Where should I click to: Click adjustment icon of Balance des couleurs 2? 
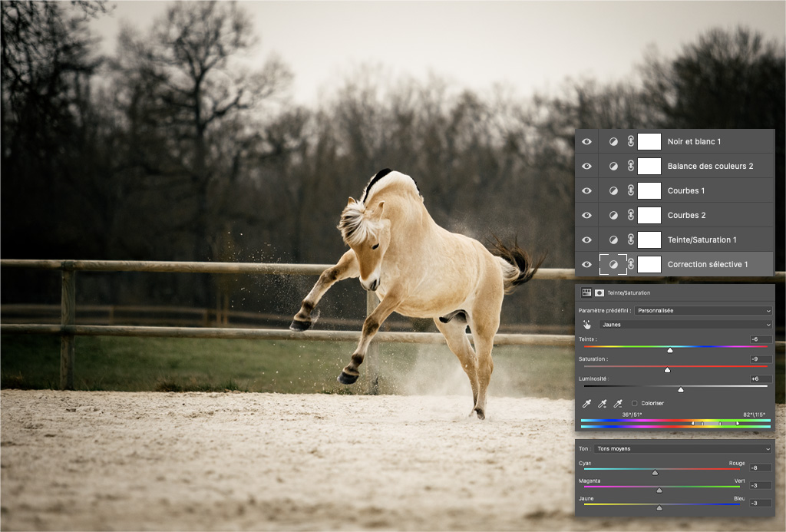(613, 167)
